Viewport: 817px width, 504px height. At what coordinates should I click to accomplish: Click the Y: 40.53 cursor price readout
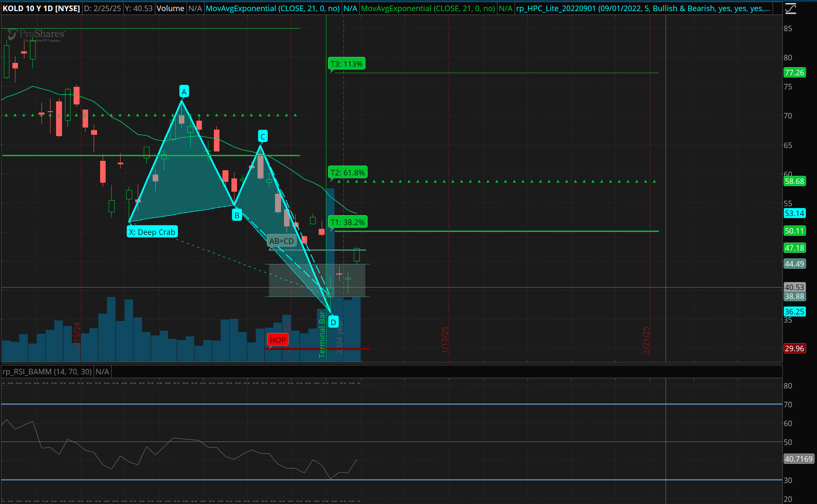[139, 9]
